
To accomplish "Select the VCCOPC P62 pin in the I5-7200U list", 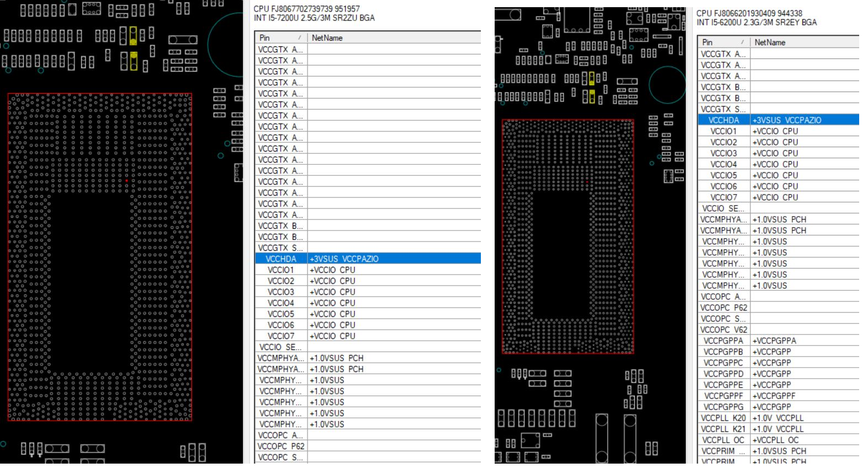I will tap(281, 447).
